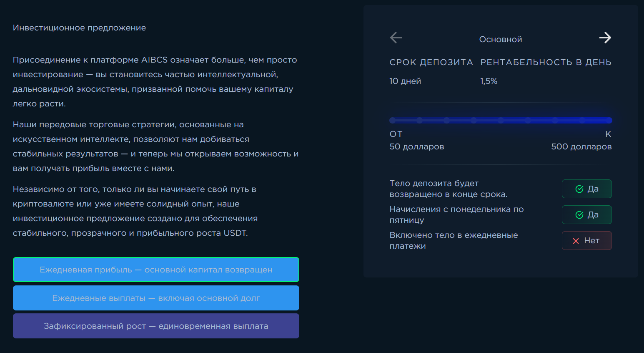Click the 'Инвестиционное предложение' heading
The width and height of the screenshot is (644, 353).
(x=79, y=28)
